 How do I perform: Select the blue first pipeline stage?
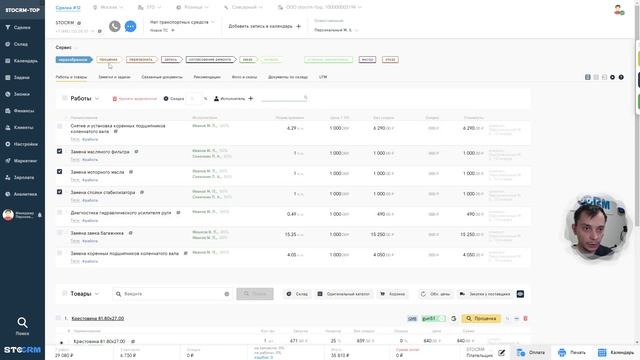74,60
